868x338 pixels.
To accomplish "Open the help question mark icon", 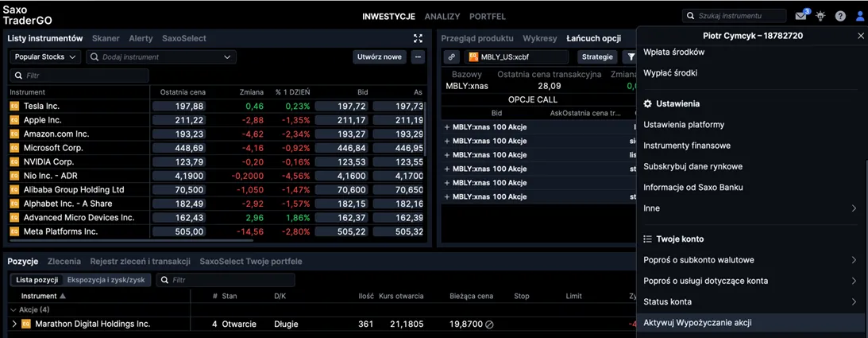I will pos(840,16).
